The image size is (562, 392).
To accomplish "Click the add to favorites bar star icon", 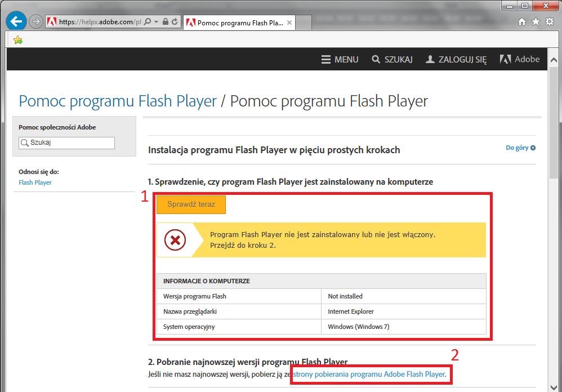I will click(x=17, y=40).
